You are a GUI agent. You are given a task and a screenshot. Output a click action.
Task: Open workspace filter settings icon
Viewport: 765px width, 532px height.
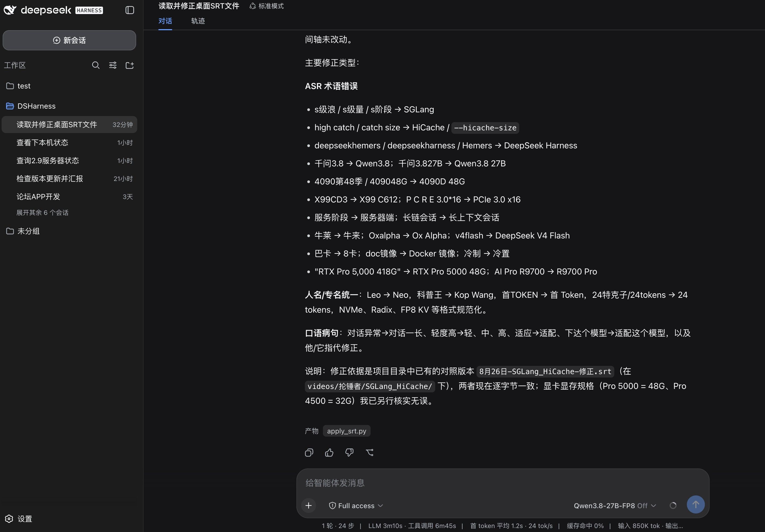[113, 65]
